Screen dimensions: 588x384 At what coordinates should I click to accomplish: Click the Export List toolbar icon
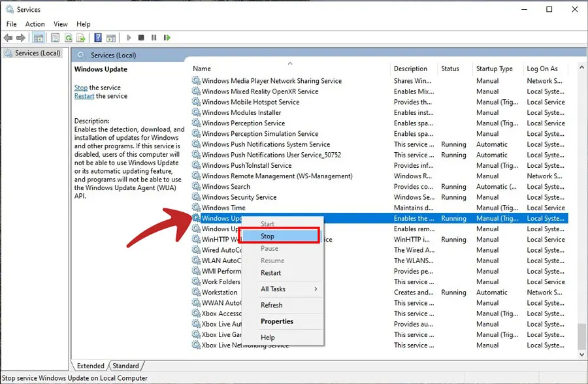point(80,37)
